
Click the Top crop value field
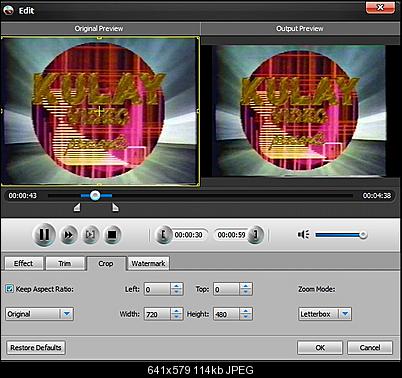(x=226, y=289)
